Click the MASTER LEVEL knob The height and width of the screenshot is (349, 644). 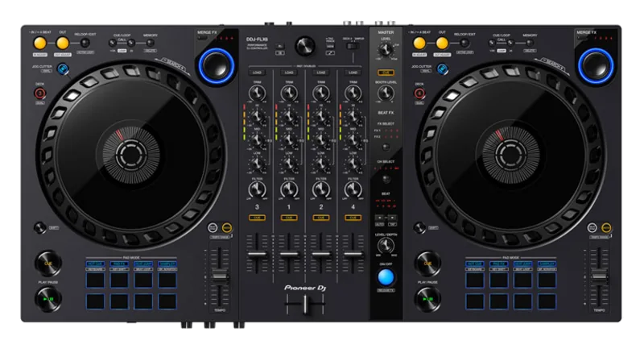coord(386,50)
